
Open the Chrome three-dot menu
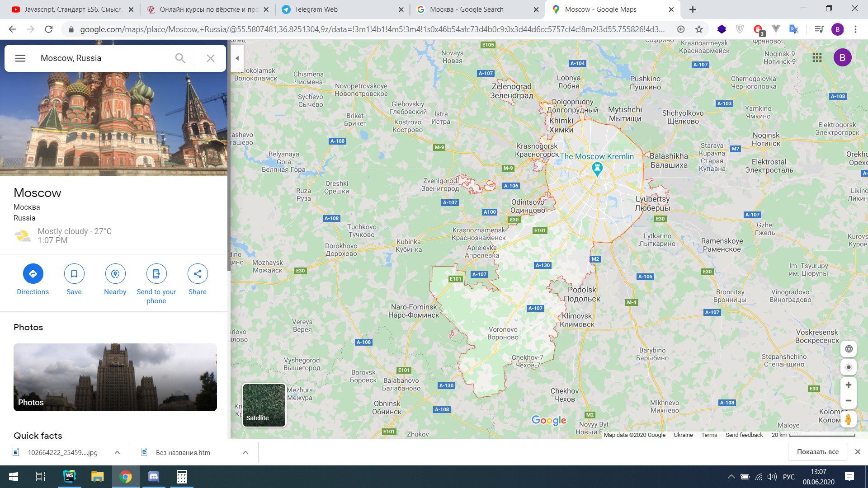point(855,29)
